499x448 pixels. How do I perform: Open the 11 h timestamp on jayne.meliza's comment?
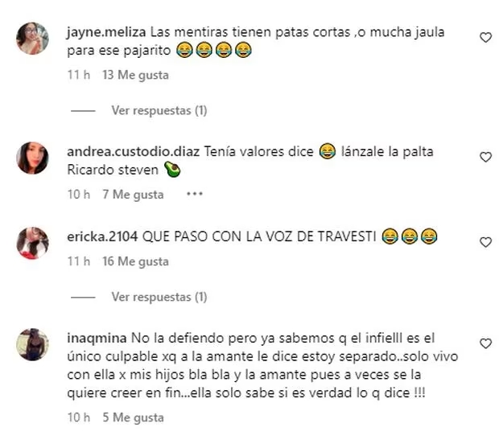[79, 75]
